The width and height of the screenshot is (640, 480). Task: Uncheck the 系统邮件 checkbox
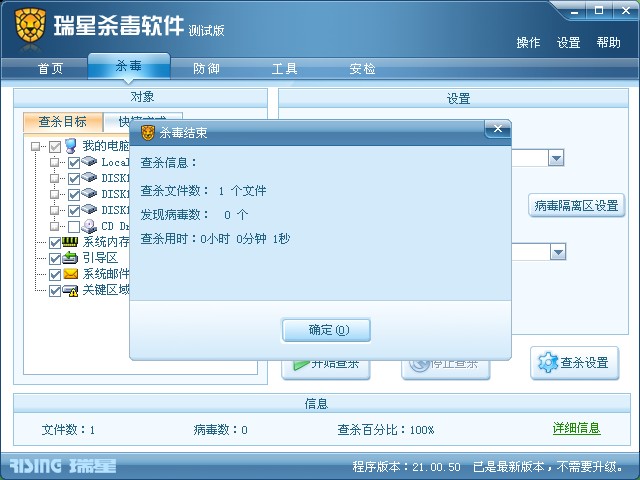click(55, 275)
